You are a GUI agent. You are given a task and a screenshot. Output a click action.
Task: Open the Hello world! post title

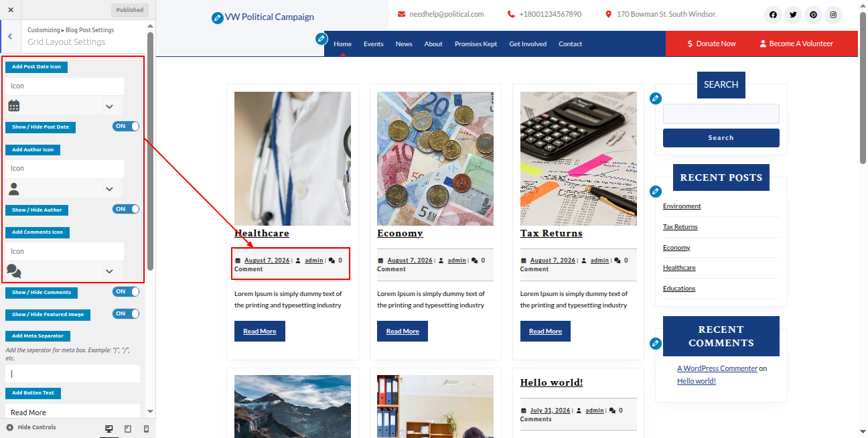pos(551,382)
